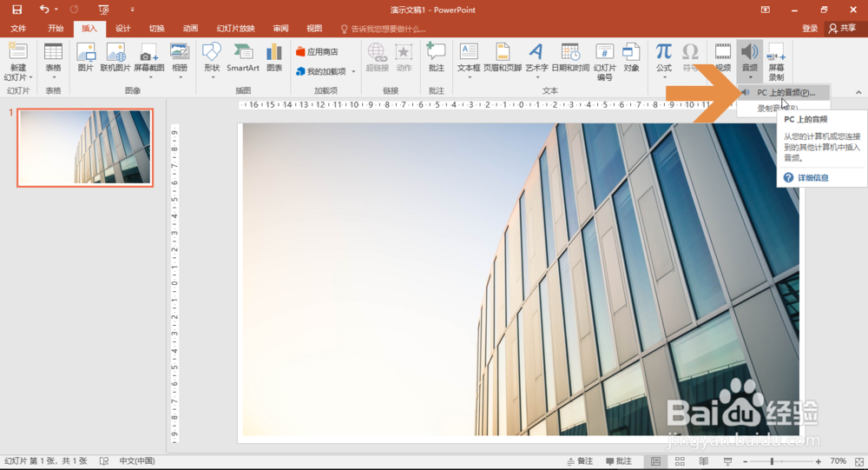
Task: Insert an Equation (公式) pi icon
Action: coord(664,51)
